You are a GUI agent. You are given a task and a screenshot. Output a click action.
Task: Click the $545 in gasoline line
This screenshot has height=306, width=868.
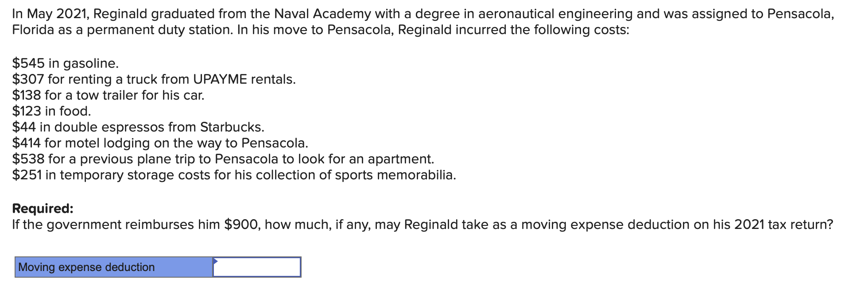pyautogui.click(x=66, y=63)
